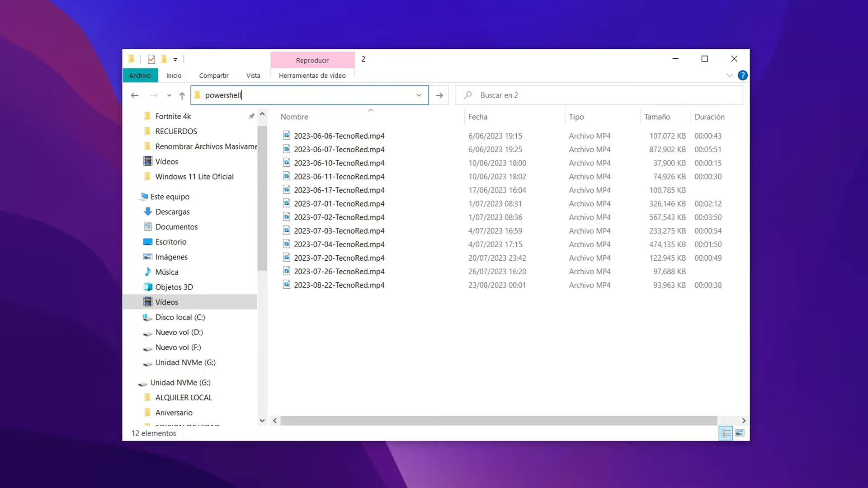Click the pin icon next to Fortnite 4k
This screenshot has height=488, width=868.
point(251,116)
